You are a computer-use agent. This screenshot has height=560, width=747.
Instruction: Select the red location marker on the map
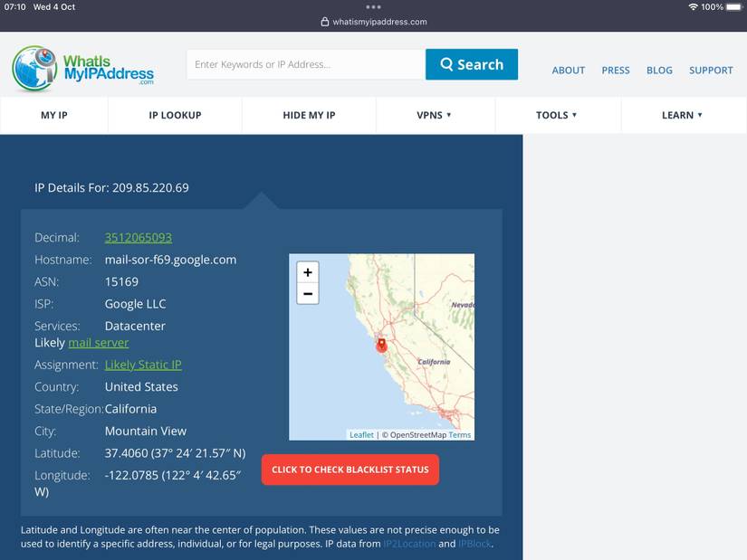[381, 346]
